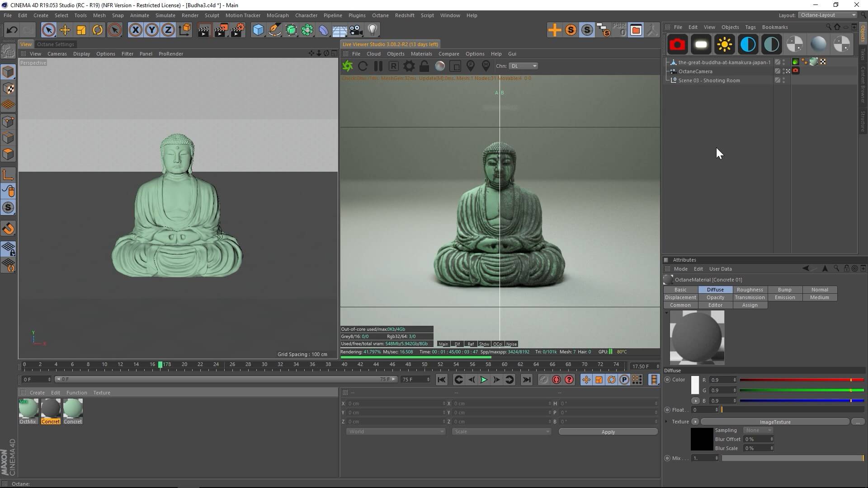The height and width of the screenshot is (488, 868).
Task: Open Octane settings gear in Live Viewer
Action: point(409,66)
